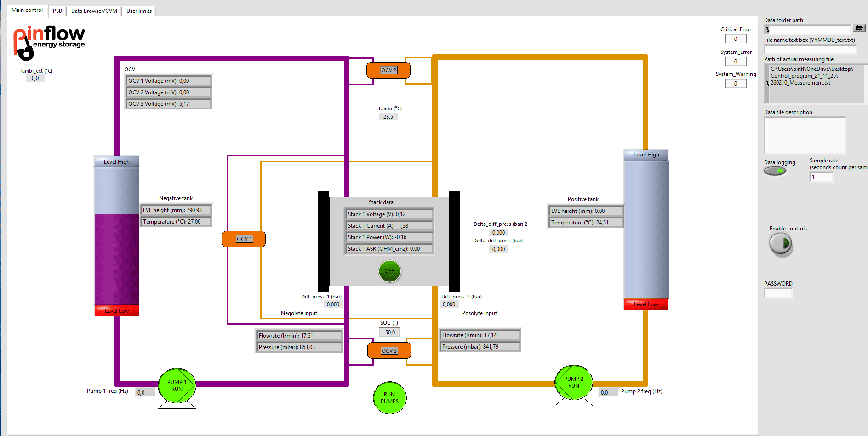Click the negative tank Level High indicator
The width and height of the screenshot is (868, 436).
coord(117,162)
